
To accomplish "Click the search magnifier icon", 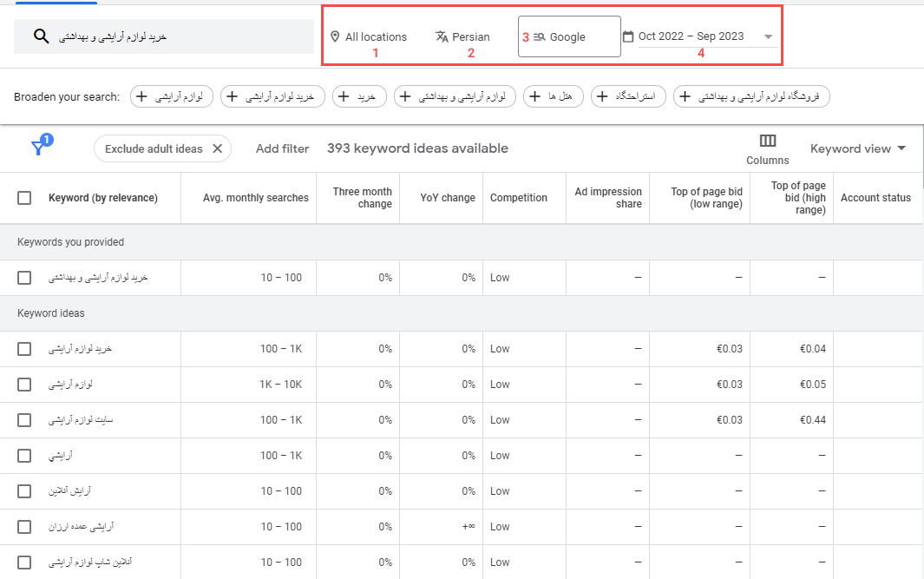I will click(x=41, y=36).
